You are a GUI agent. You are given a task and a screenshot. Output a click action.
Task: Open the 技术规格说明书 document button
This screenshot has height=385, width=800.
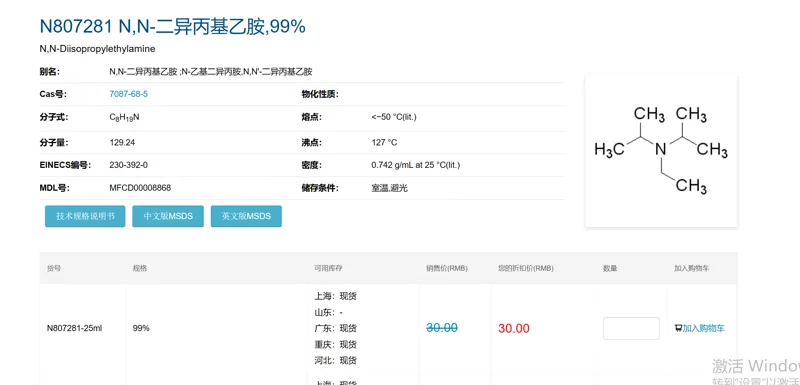point(85,216)
